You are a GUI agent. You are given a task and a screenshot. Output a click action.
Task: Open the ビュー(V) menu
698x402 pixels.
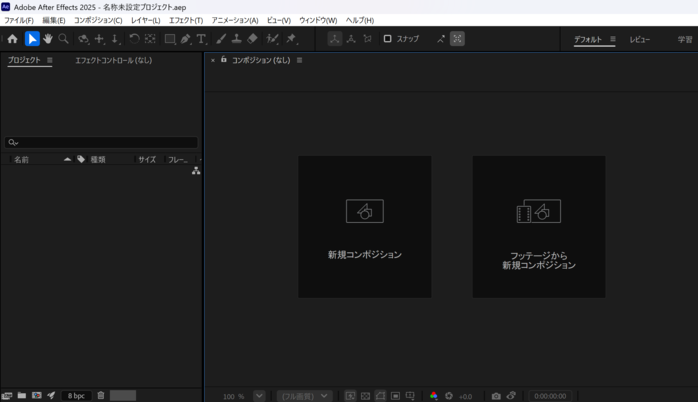(279, 20)
